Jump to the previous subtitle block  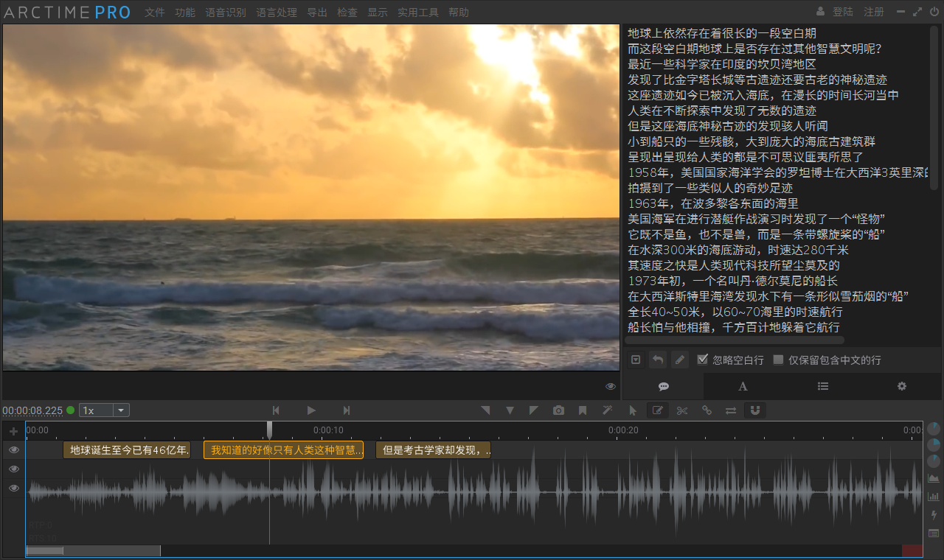276,410
